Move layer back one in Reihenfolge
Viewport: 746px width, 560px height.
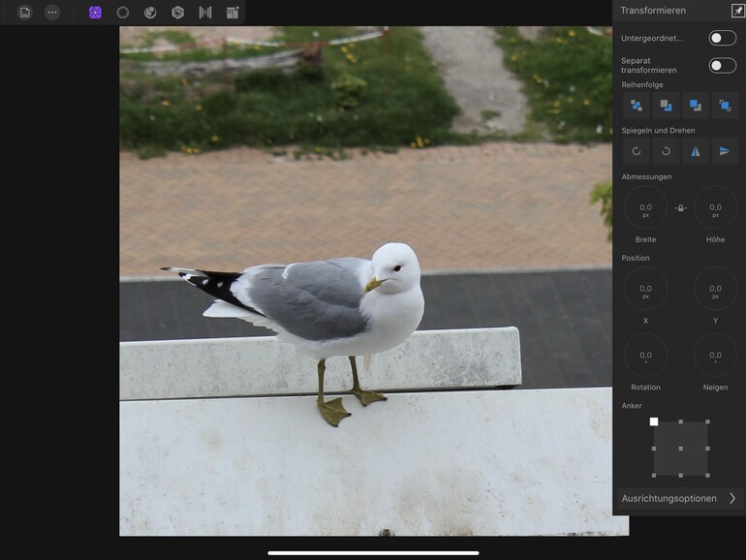click(666, 106)
